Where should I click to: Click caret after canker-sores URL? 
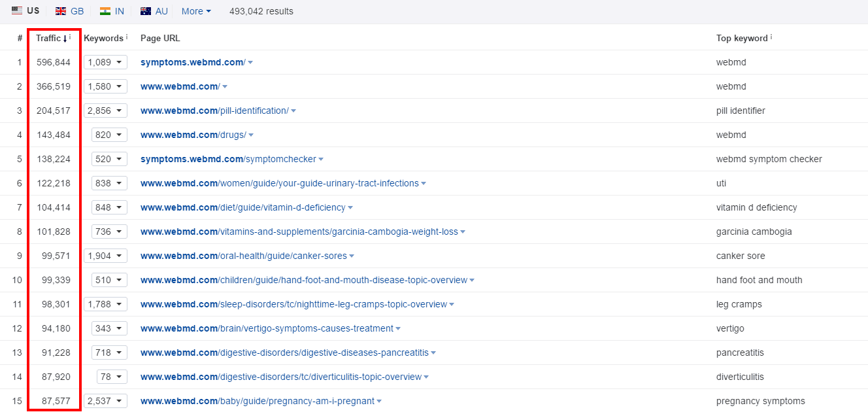(x=352, y=256)
